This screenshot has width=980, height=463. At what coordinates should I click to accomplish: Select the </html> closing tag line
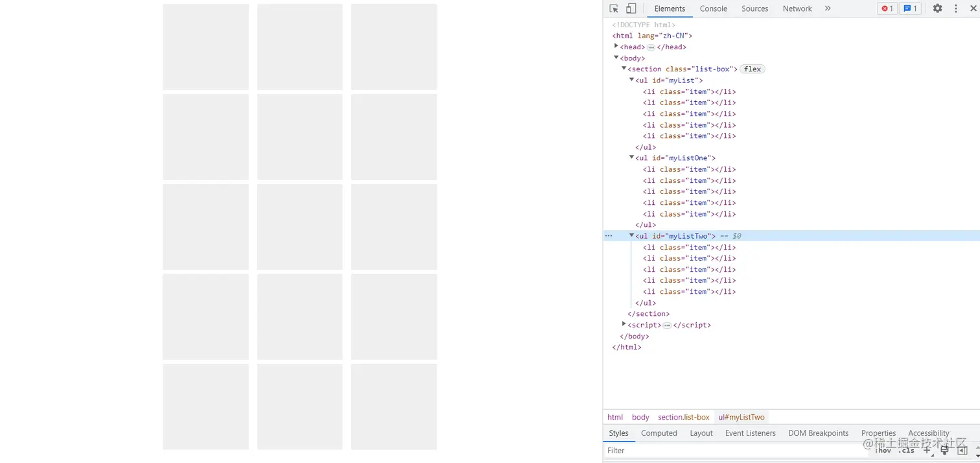tap(627, 348)
